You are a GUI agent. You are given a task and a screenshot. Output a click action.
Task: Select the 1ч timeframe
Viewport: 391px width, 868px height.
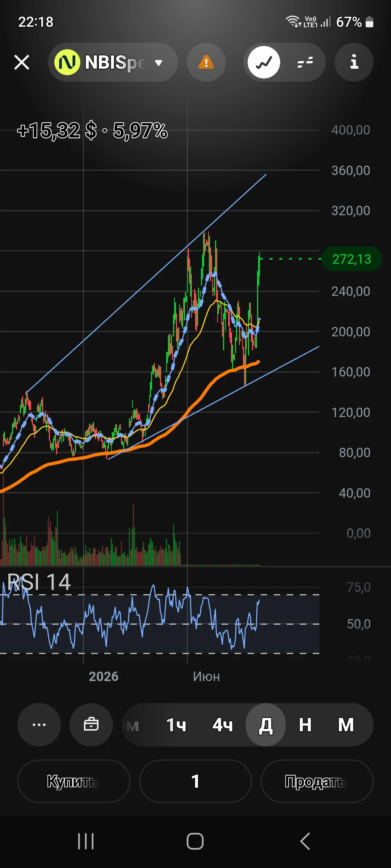176,725
